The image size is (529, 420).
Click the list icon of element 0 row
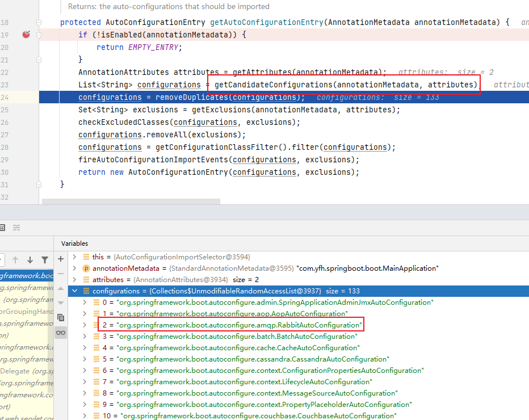(x=96, y=303)
